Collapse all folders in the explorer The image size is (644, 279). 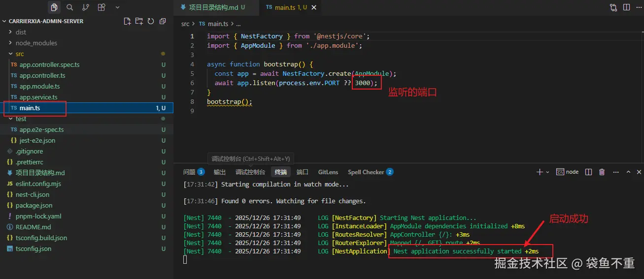[163, 21]
